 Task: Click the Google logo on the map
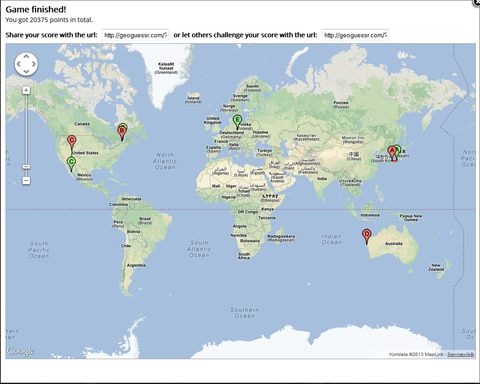[x=21, y=351]
